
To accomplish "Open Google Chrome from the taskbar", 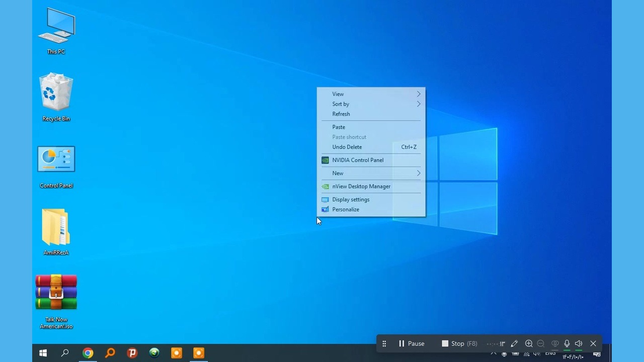I will click(x=88, y=353).
